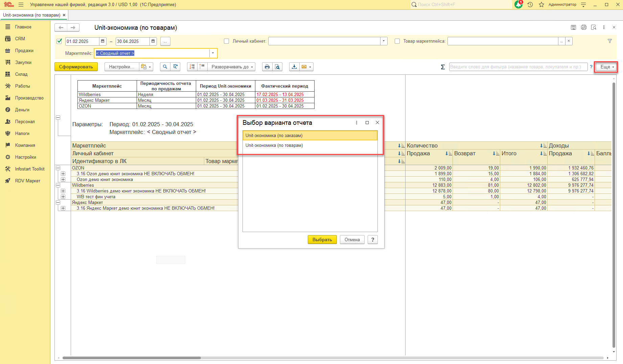The width and height of the screenshot is (623, 364).
Task: Open the notifications bell icon
Action: pos(518,4)
